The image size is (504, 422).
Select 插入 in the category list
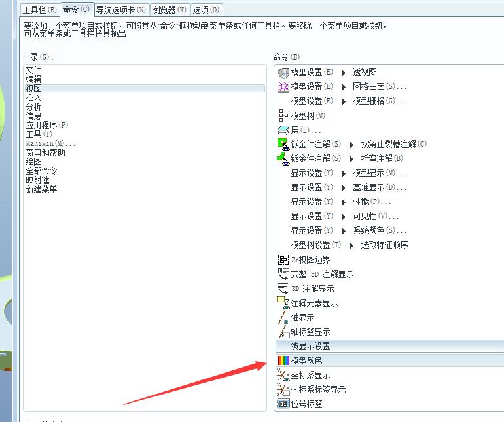34,97
